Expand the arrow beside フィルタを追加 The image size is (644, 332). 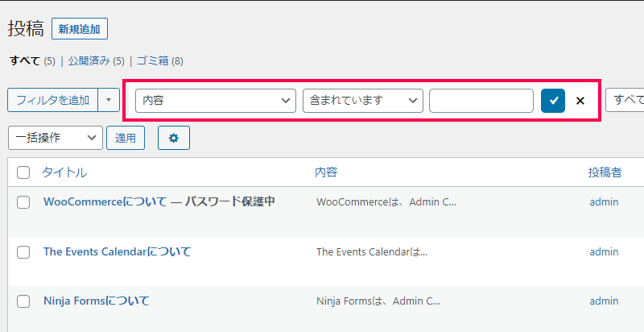point(109,100)
